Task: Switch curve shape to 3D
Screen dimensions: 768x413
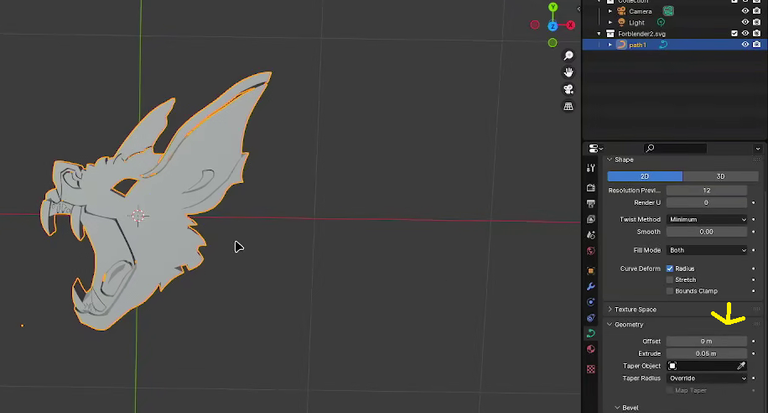Action: click(720, 176)
